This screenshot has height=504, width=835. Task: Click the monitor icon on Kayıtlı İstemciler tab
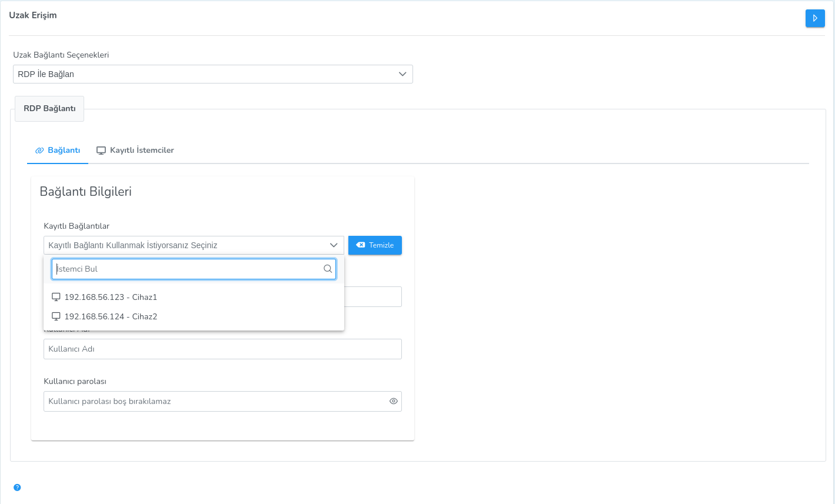pos(101,151)
